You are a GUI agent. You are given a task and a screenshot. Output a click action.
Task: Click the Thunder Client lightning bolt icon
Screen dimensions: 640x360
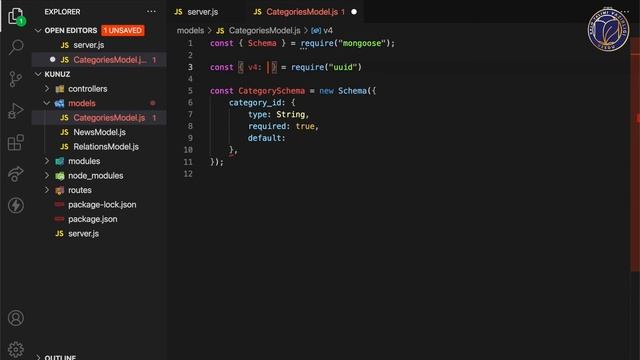(16, 205)
